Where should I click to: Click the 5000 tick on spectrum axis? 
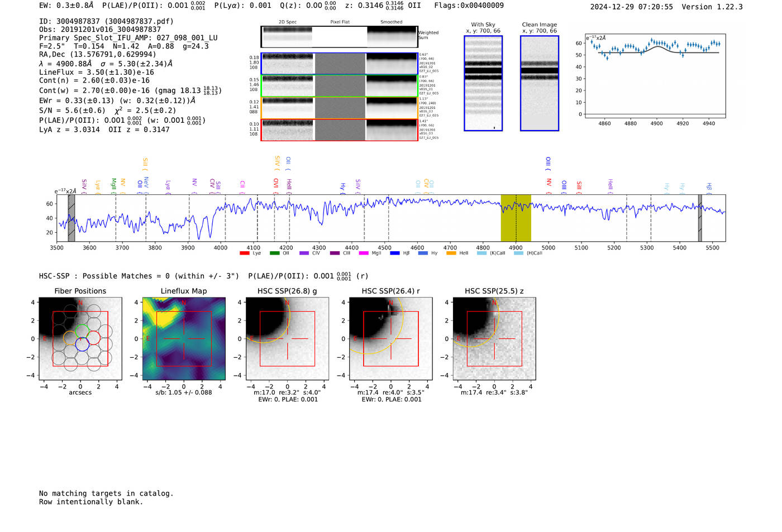[549, 248]
